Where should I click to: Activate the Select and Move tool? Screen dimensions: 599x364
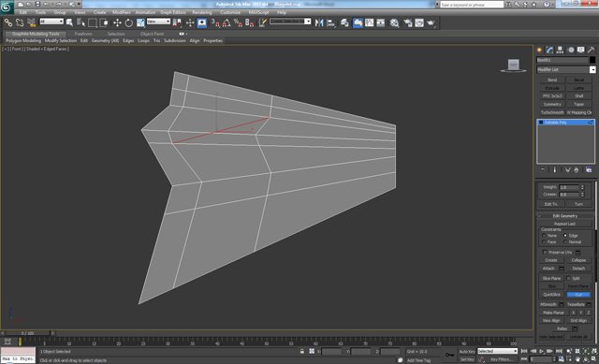point(117,22)
